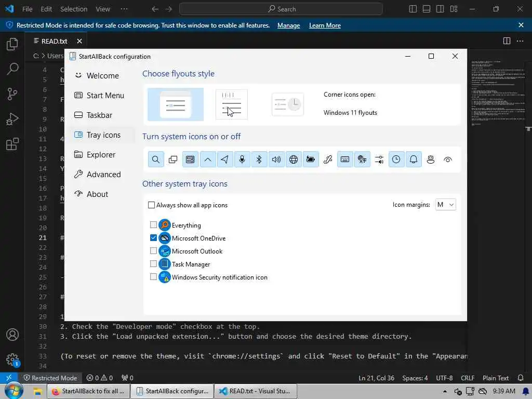Image resolution: width=532 pixels, height=399 pixels.
Task: Toggle the Quick settings slider icon
Action: coord(379,159)
